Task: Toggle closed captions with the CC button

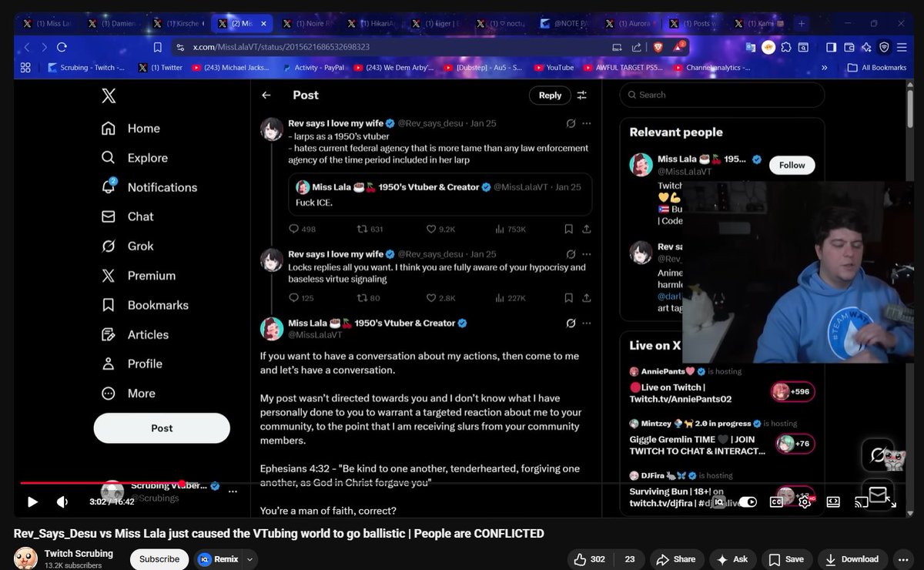Action: coord(777,501)
